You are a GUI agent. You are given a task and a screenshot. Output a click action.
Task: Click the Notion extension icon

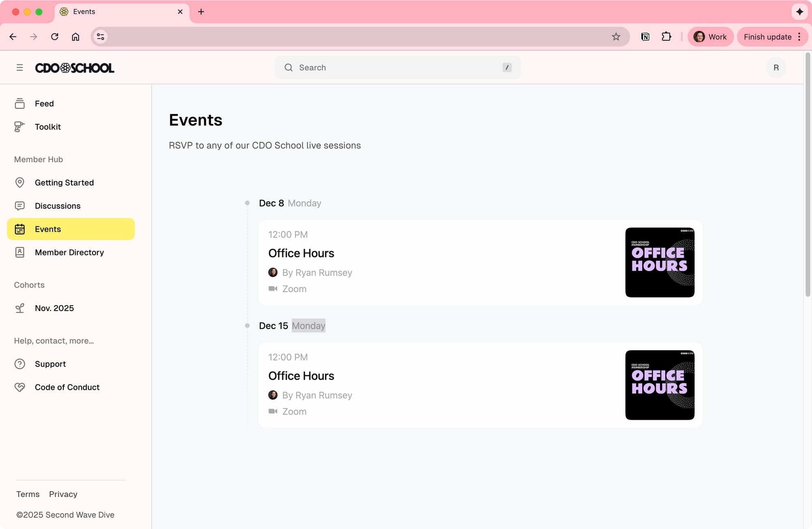(x=645, y=37)
